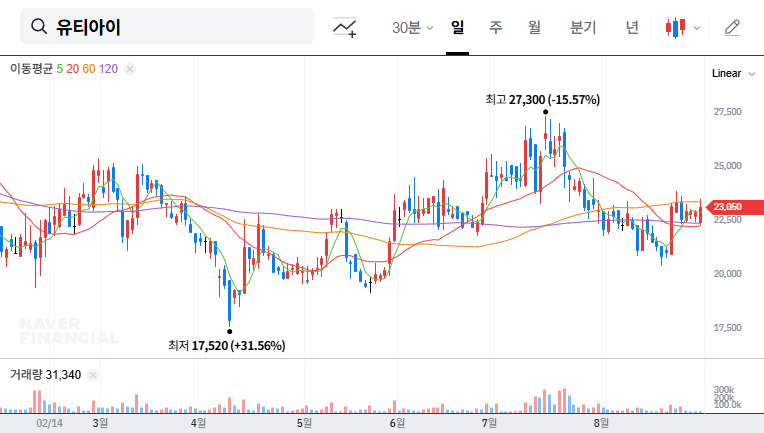Viewport: 764px width, 433px height.
Task: Open the pencil drawing tool
Action: [x=732, y=28]
